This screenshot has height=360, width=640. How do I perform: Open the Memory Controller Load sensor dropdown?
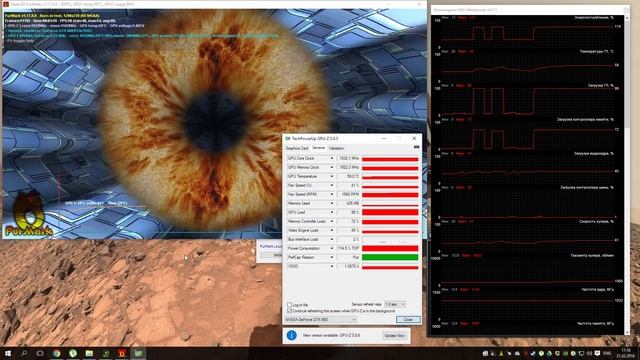[331, 221]
